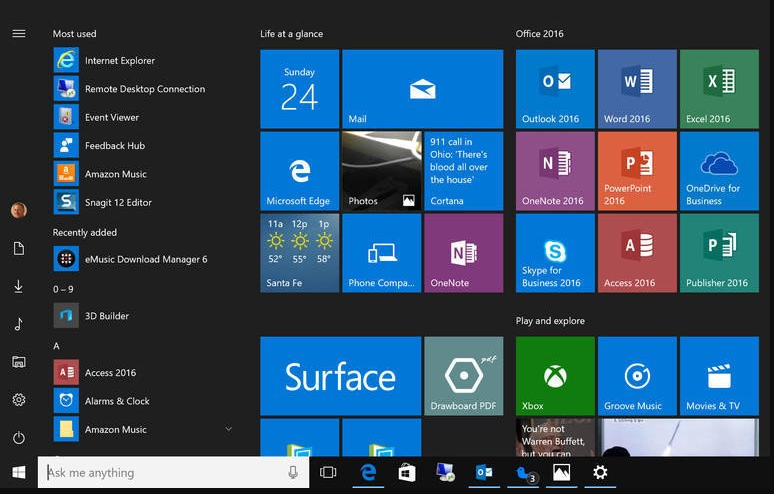This screenshot has width=774, height=494.
Task: Open Settings gear on the taskbar
Action: 600,472
